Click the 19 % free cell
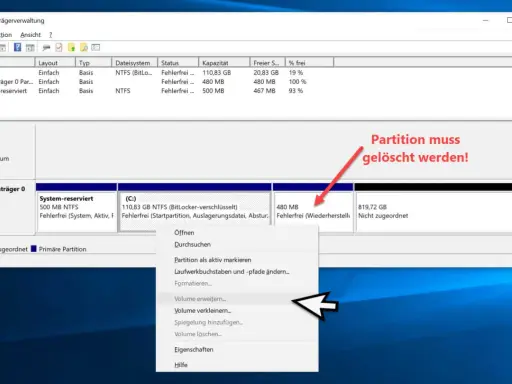Screen dimensions: 512x384 296,72
